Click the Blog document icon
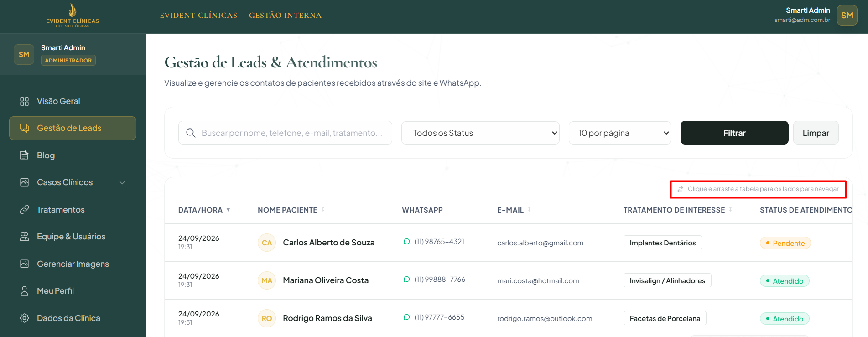The width and height of the screenshot is (868, 337). click(24, 156)
